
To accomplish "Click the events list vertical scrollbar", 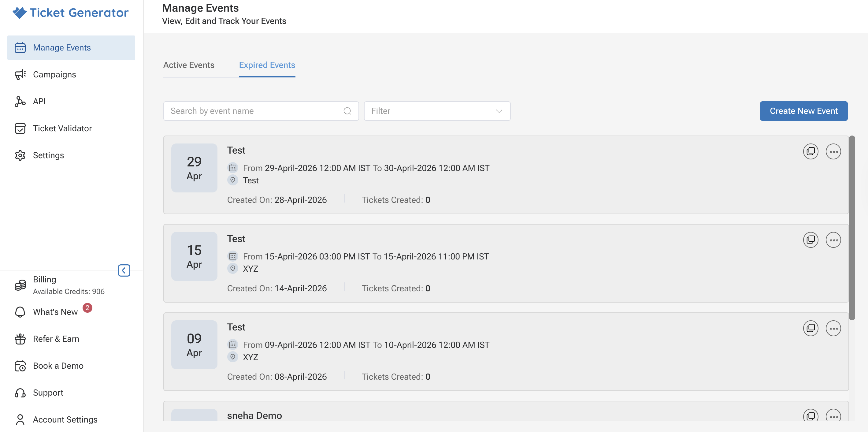I will coord(852,228).
